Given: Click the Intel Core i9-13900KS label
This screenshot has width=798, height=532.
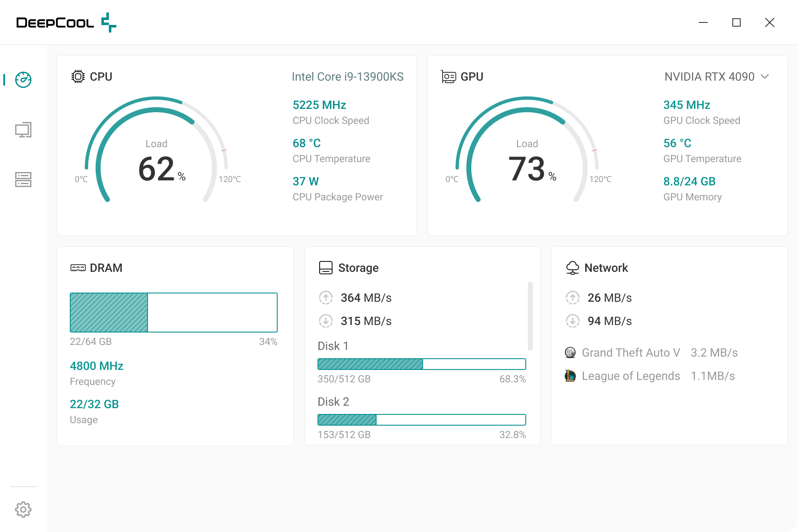Looking at the screenshot, I should pyautogui.click(x=347, y=76).
